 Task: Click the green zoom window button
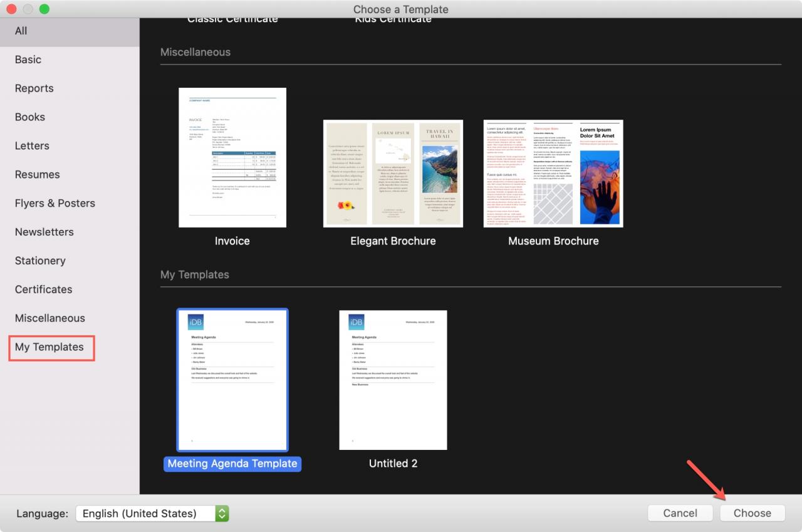44,9
